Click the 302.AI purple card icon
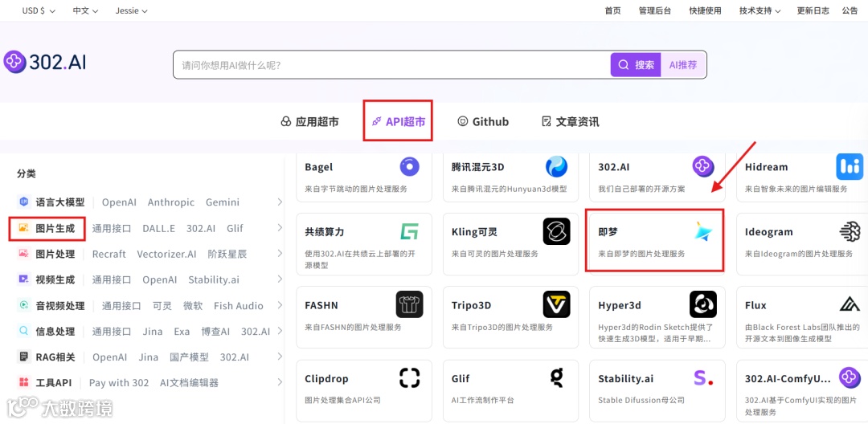 click(x=703, y=166)
